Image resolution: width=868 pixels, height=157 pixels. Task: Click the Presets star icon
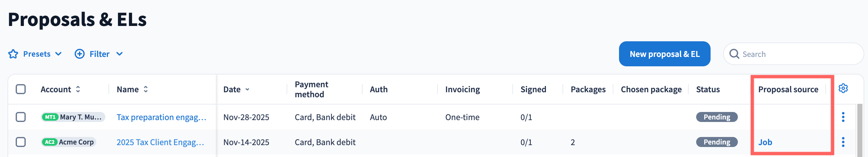pyautogui.click(x=13, y=54)
